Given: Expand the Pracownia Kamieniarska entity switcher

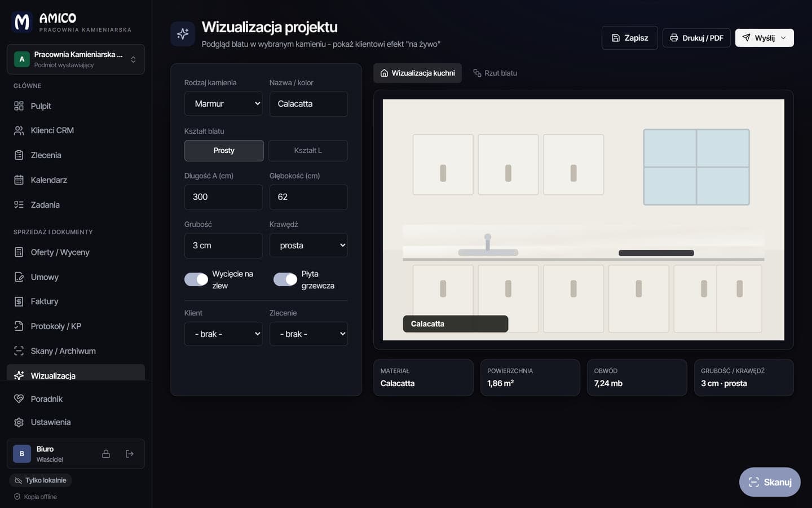Looking at the screenshot, I should pos(76,59).
